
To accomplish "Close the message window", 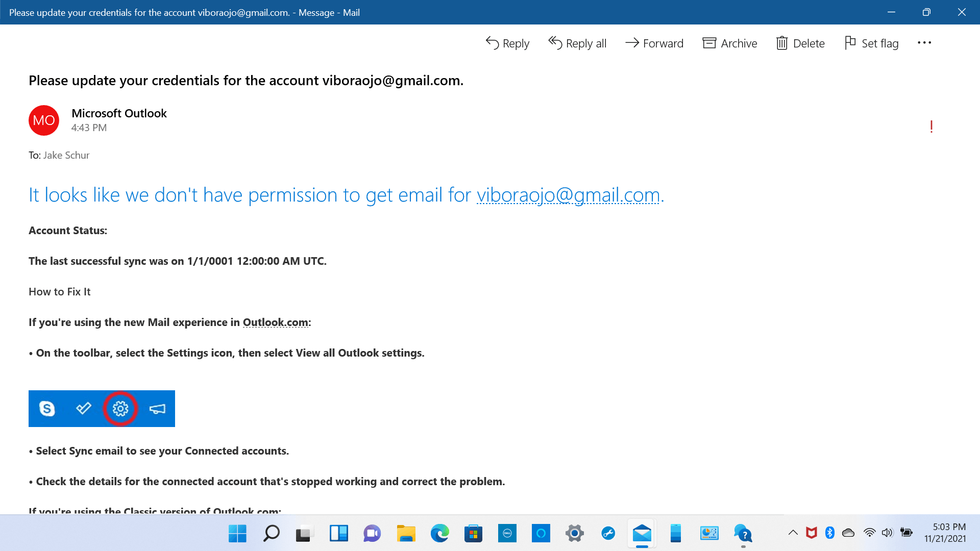I will (x=962, y=12).
